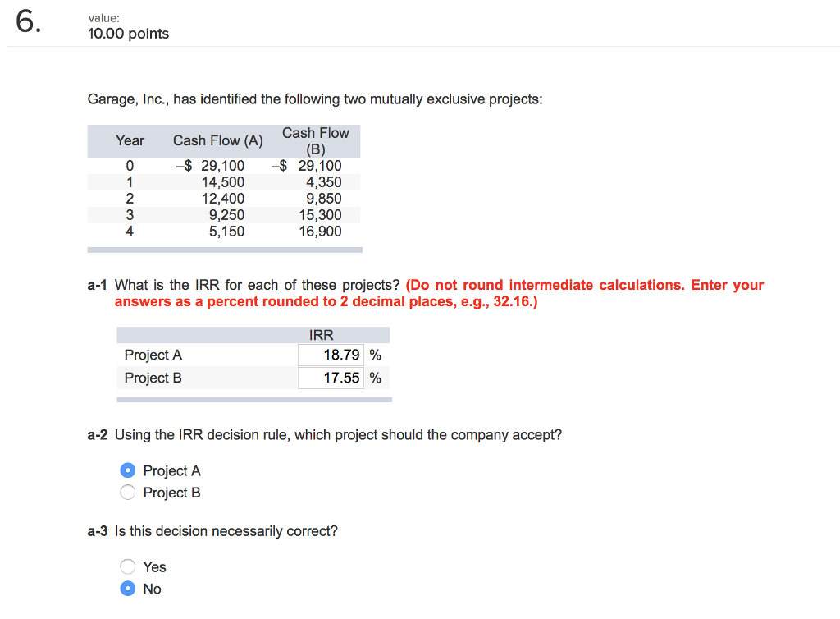This screenshot has height=619, width=840.
Task: Click the IRR table header
Action: point(320,334)
